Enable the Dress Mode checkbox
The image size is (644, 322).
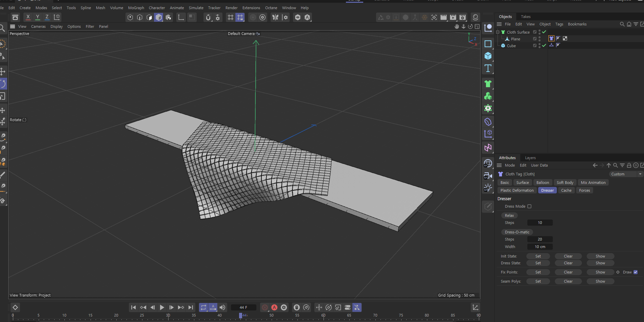tap(529, 206)
